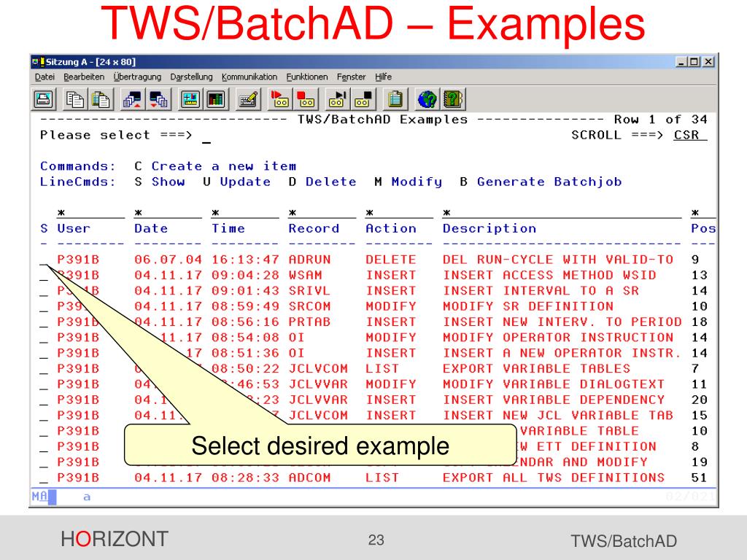Open the help book index icon
The width and height of the screenshot is (747, 560).
click(x=453, y=99)
